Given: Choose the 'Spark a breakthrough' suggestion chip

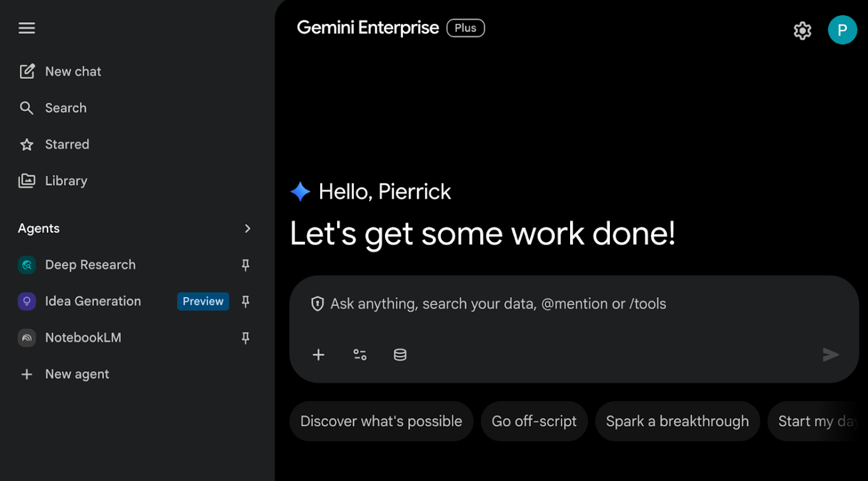Looking at the screenshot, I should tap(677, 421).
